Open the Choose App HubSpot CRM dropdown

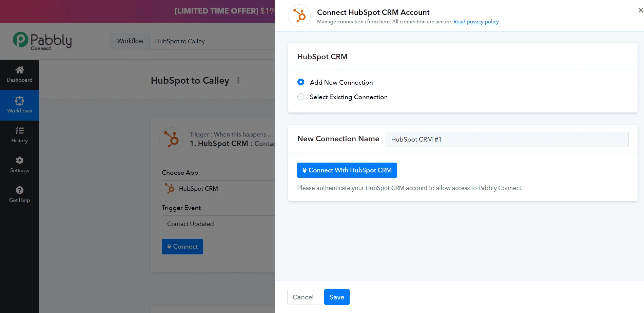218,188
